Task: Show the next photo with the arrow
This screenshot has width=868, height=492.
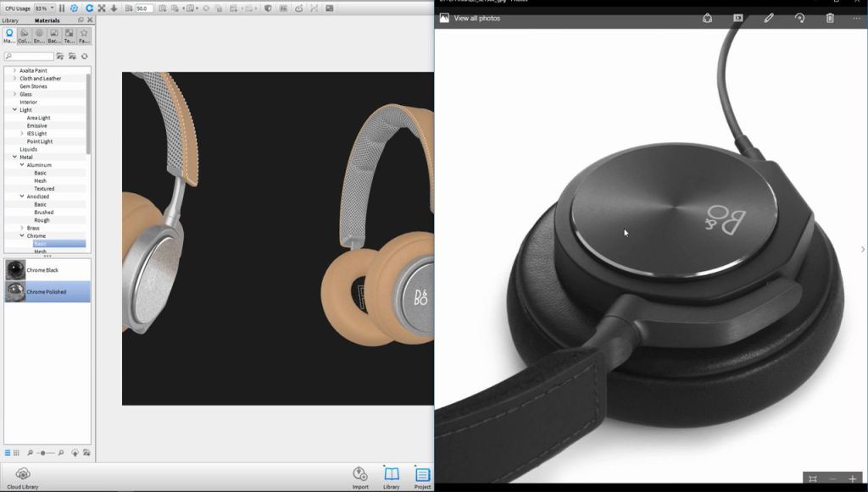Action: (861, 250)
